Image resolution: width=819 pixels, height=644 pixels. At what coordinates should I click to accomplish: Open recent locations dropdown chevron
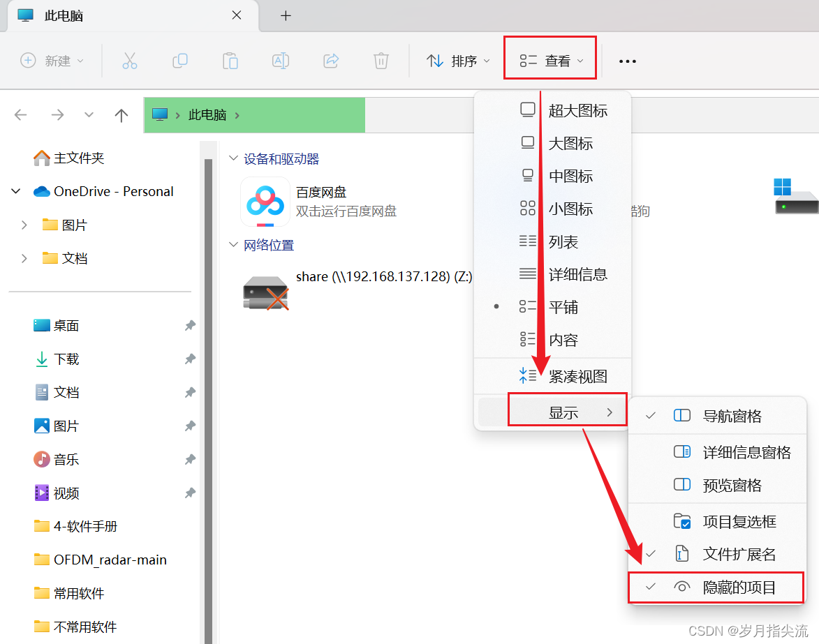click(89, 115)
